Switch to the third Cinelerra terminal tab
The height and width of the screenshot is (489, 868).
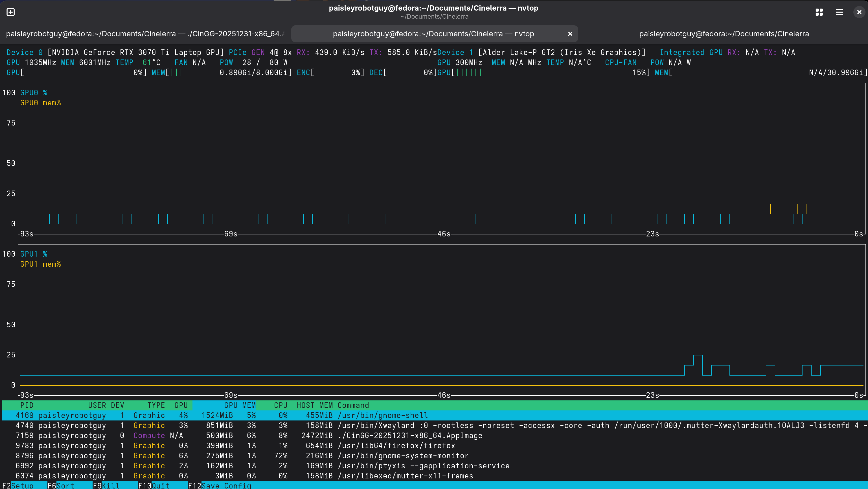click(x=724, y=34)
